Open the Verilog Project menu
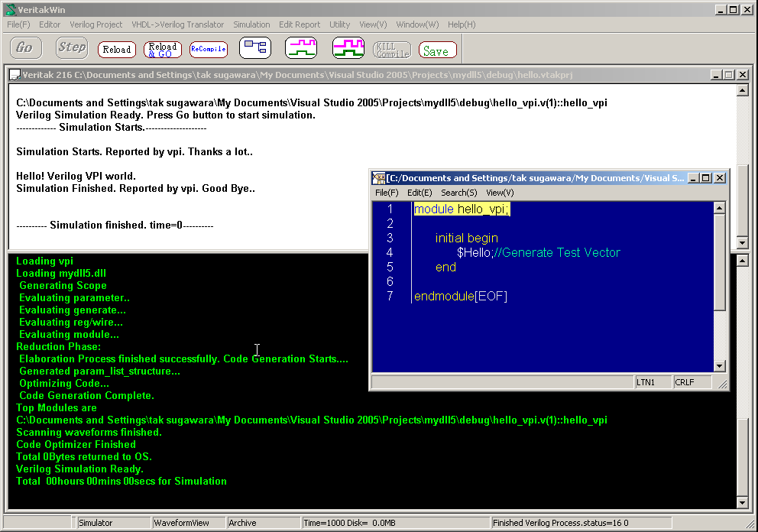Viewport: 758px width, 532px height. (x=96, y=24)
